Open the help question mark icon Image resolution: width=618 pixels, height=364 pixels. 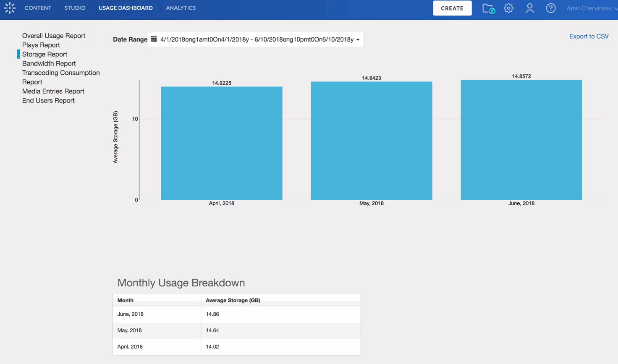coord(551,8)
